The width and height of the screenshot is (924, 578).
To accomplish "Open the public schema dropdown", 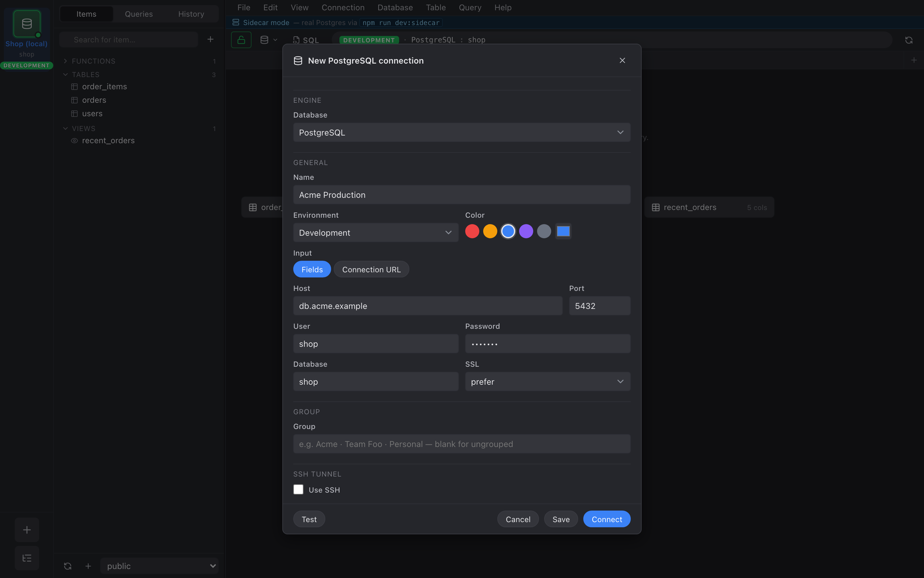I will [x=159, y=566].
